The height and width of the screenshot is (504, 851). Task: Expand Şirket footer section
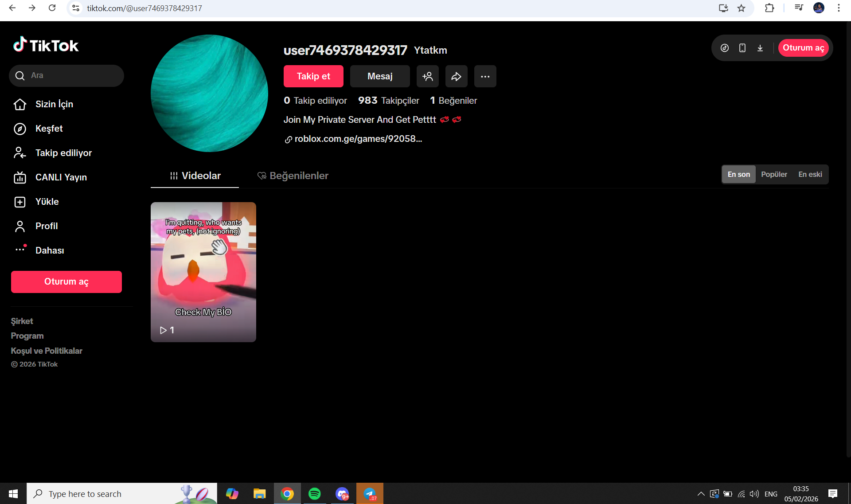pyautogui.click(x=22, y=321)
